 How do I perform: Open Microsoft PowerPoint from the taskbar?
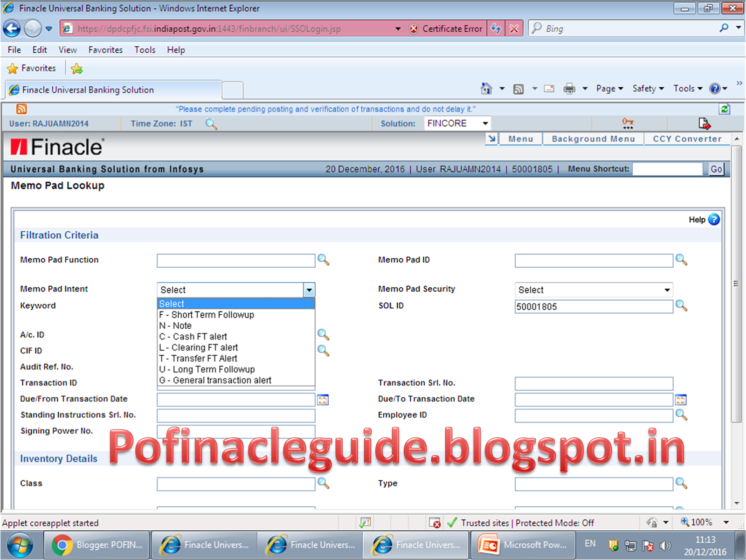[522, 545]
